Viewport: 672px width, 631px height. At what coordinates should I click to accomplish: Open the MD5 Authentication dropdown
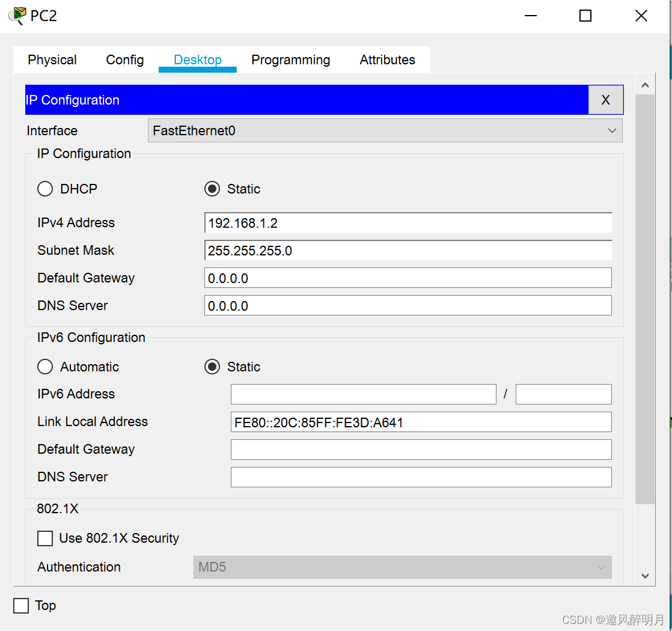click(403, 567)
